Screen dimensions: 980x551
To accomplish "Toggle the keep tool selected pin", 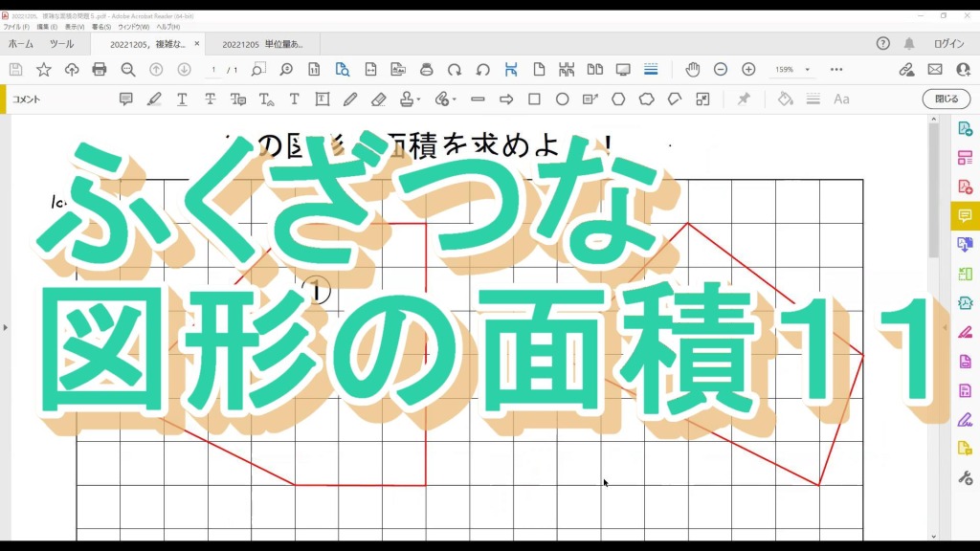I will click(744, 99).
